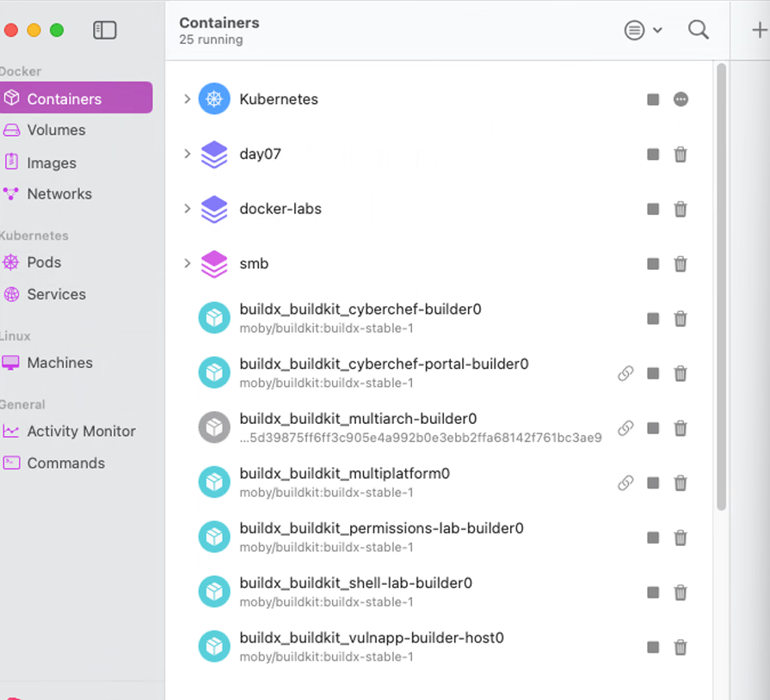
Task: Stop buildx_buildkit_shell-lab-builder0 container
Action: 653,593
